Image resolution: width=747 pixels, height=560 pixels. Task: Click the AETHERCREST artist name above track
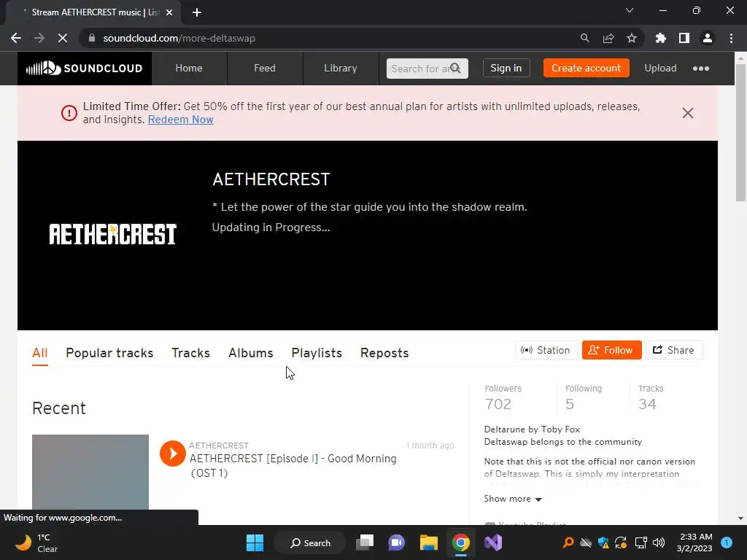219,446
